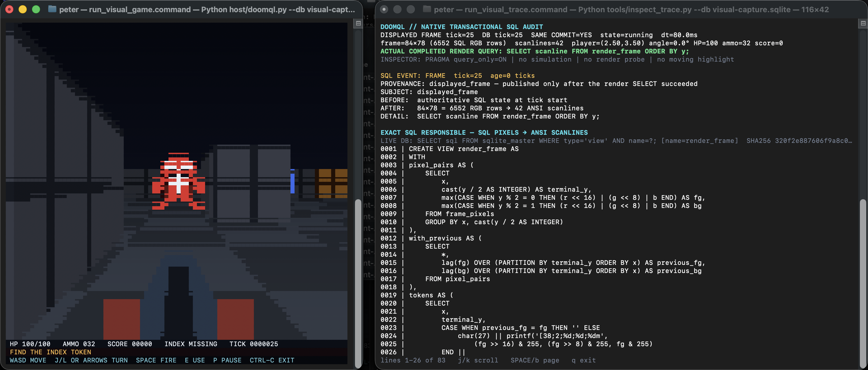868x370 pixels.
Task: Close the game terminal with the red button
Action: point(9,9)
